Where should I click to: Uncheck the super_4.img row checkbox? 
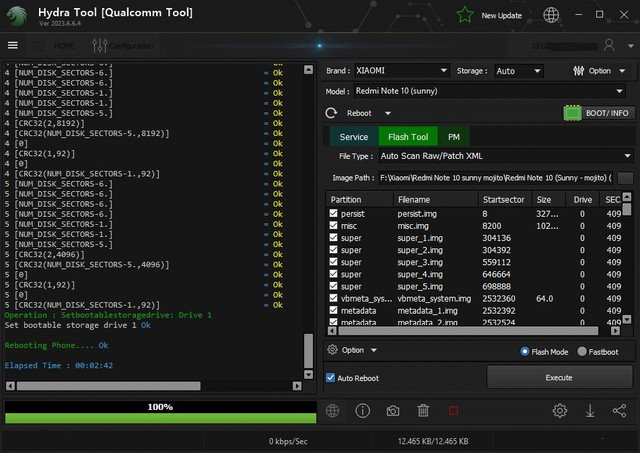click(333, 274)
